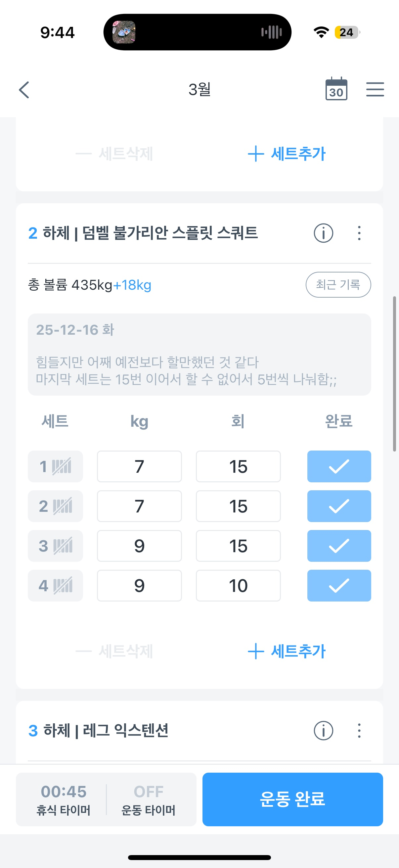Turn on the 운동 타이머 toggle
This screenshot has width=399, height=868.
click(x=149, y=799)
